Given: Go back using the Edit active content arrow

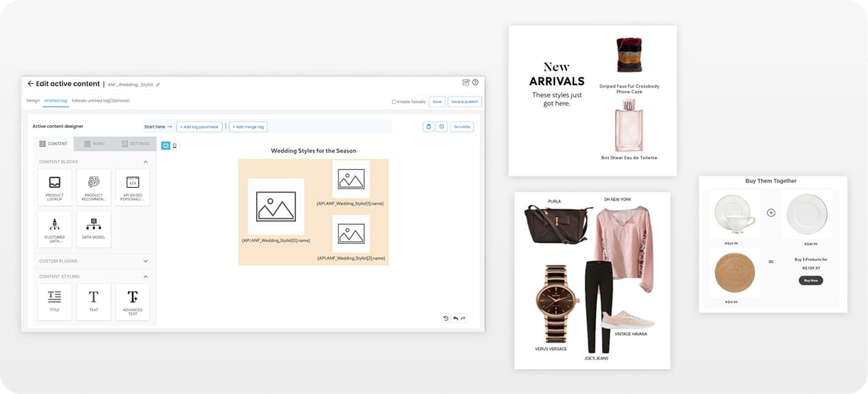Looking at the screenshot, I should [x=31, y=84].
